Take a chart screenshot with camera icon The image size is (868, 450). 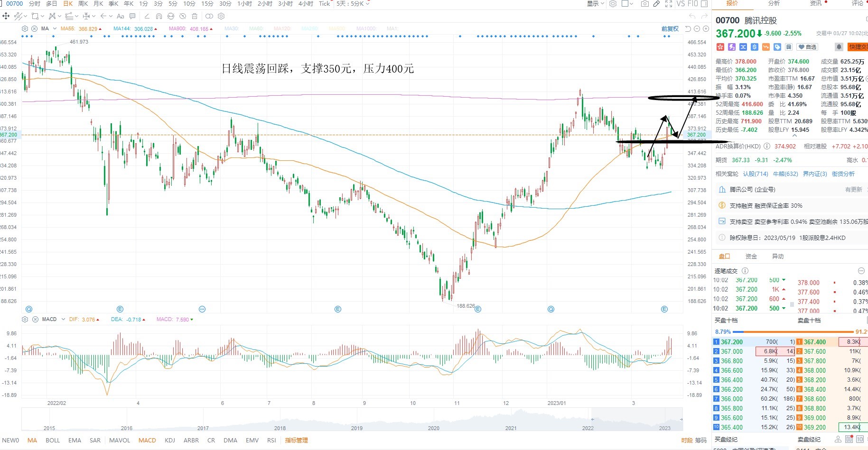(x=644, y=4)
